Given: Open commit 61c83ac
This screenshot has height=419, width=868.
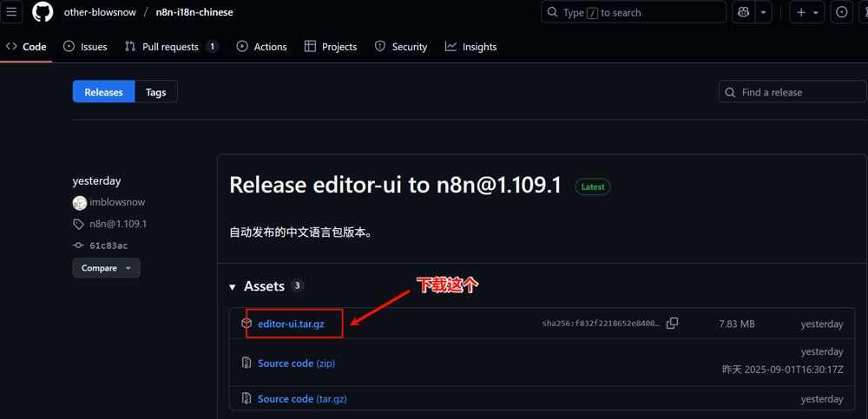Looking at the screenshot, I should [x=108, y=246].
